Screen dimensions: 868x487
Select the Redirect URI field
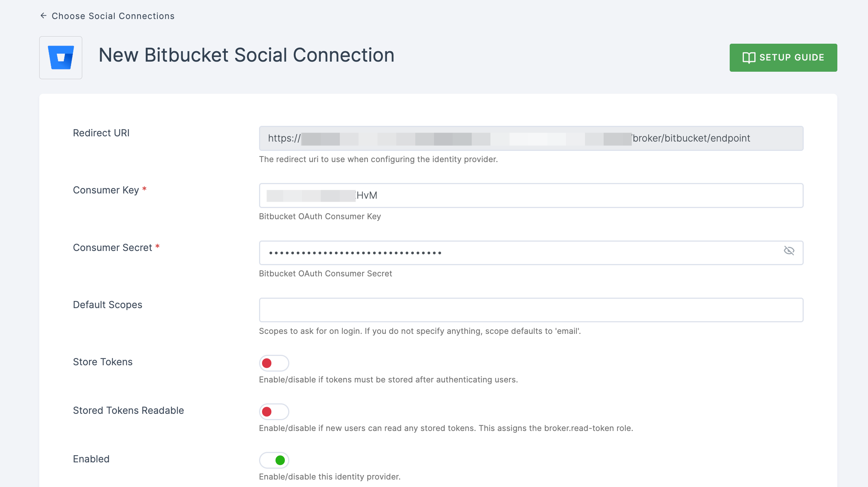(x=531, y=138)
